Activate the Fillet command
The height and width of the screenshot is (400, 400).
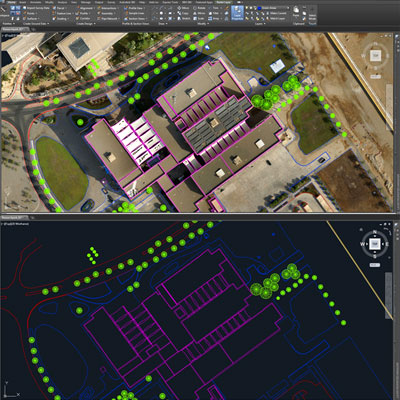tap(214, 13)
